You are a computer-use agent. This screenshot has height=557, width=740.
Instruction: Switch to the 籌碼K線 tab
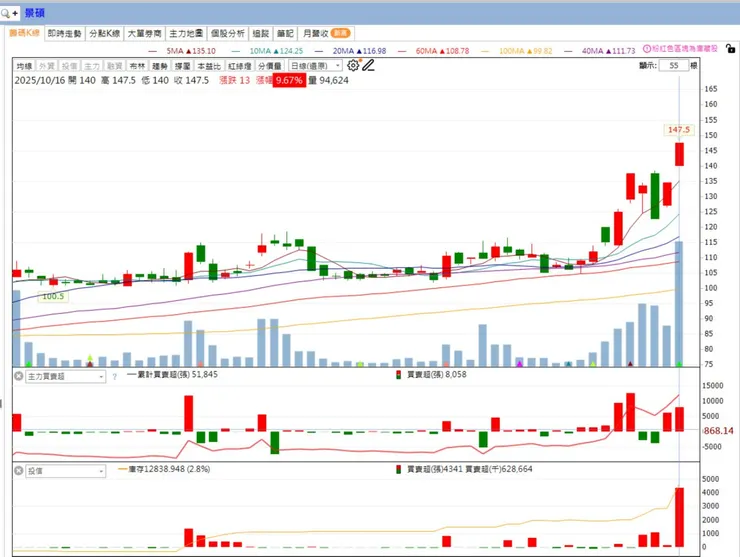25,33
